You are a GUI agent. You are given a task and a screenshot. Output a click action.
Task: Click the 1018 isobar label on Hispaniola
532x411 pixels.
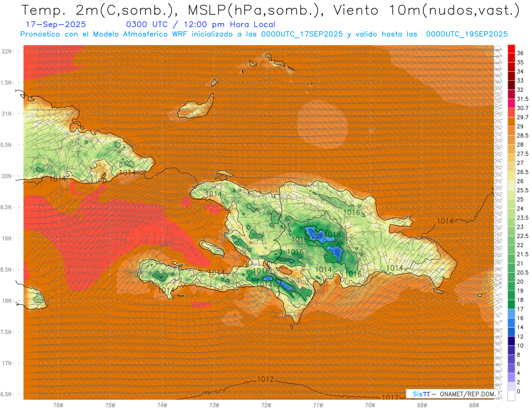coord(332,234)
